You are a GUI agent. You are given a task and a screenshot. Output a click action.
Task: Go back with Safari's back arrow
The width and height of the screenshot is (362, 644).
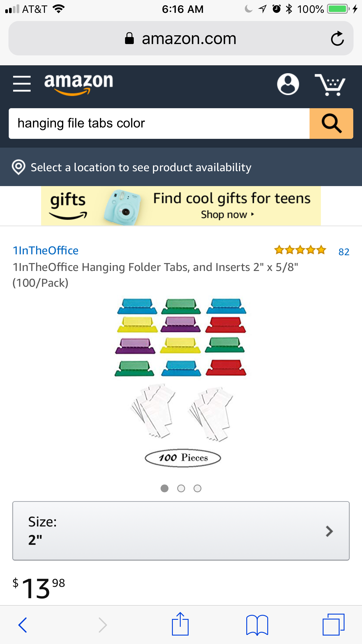click(x=23, y=625)
